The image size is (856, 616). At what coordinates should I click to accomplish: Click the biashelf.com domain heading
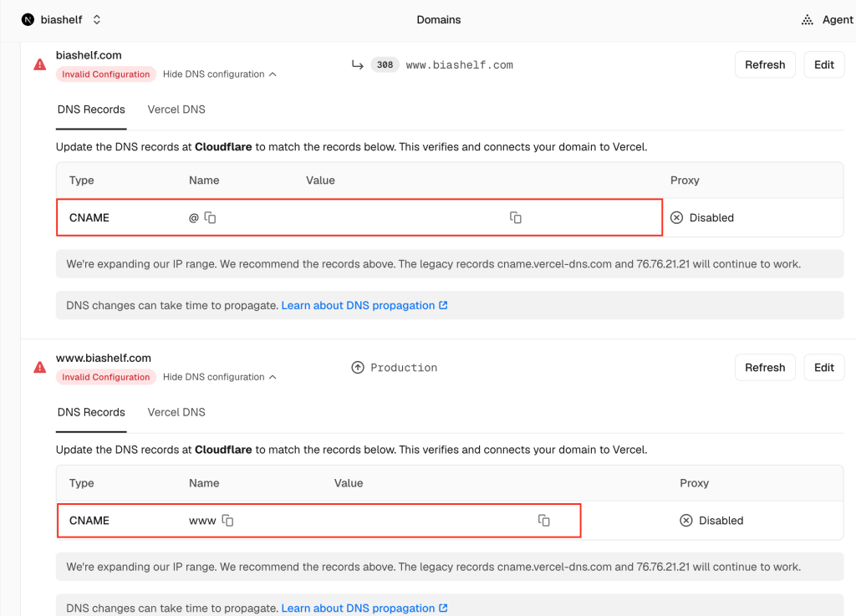point(89,55)
